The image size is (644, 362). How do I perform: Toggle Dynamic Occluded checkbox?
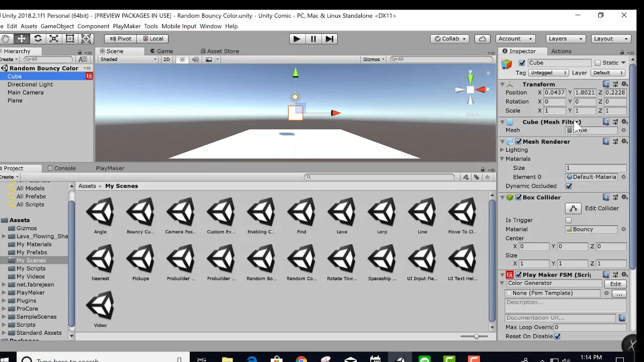[569, 186]
